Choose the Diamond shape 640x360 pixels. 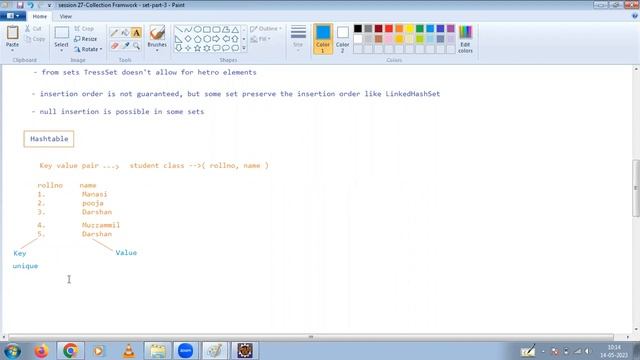[188, 39]
